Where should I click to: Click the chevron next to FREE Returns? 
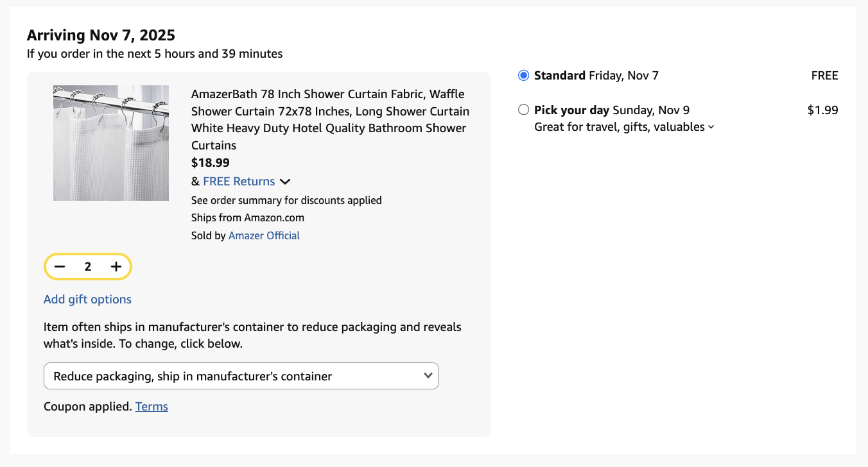point(285,182)
